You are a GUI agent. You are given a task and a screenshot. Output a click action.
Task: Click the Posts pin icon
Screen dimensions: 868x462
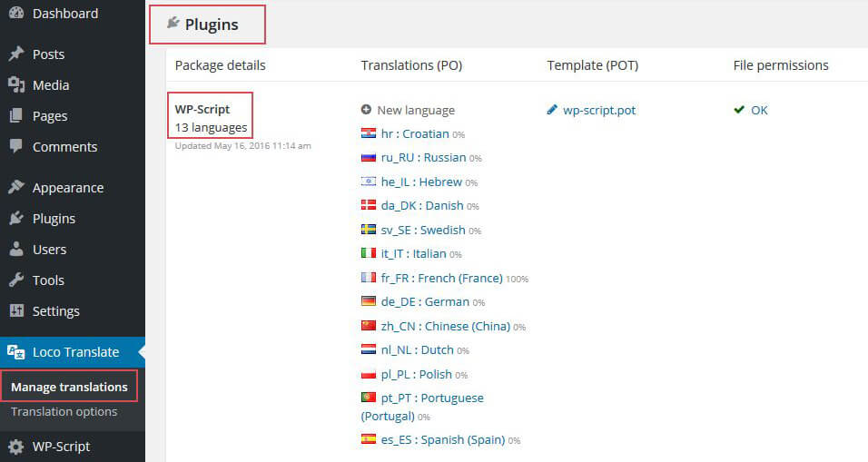tap(16, 54)
